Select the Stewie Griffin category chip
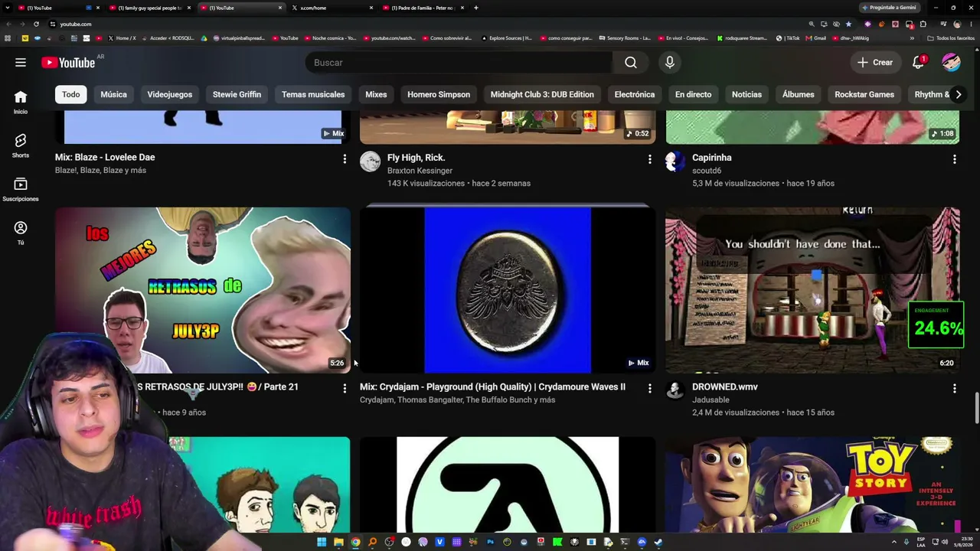 click(237, 95)
